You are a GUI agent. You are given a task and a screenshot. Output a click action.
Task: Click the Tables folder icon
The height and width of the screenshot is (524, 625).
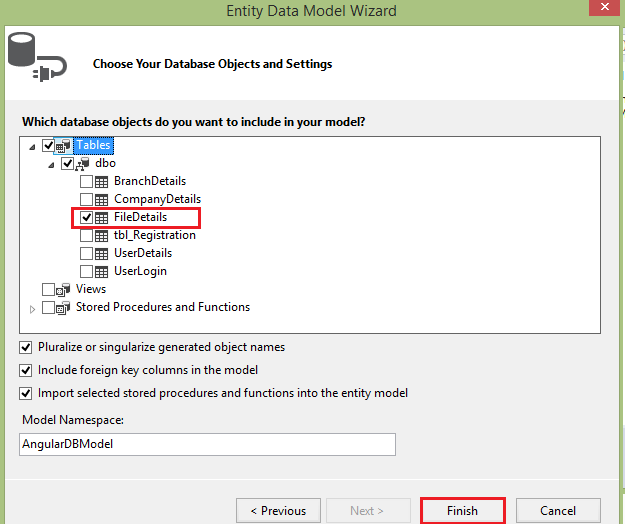(x=63, y=146)
